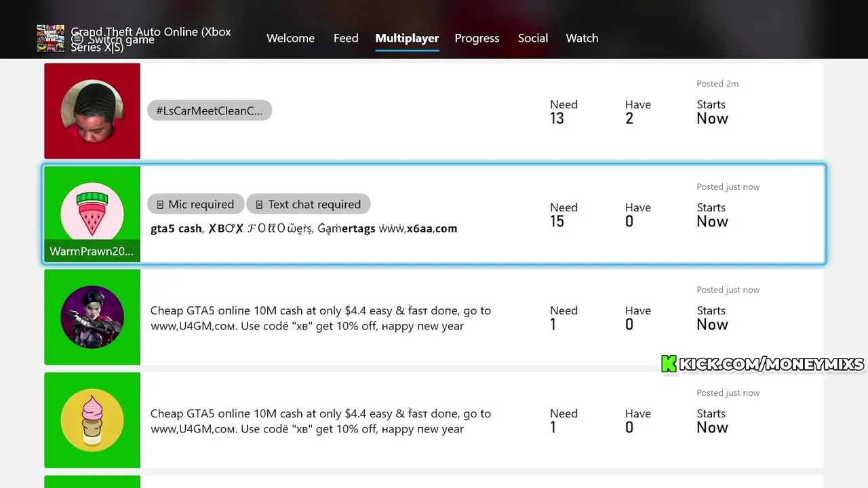Image resolution: width=868 pixels, height=488 pixels.
Task: Open the Progress tab
Action: point(477,39)
